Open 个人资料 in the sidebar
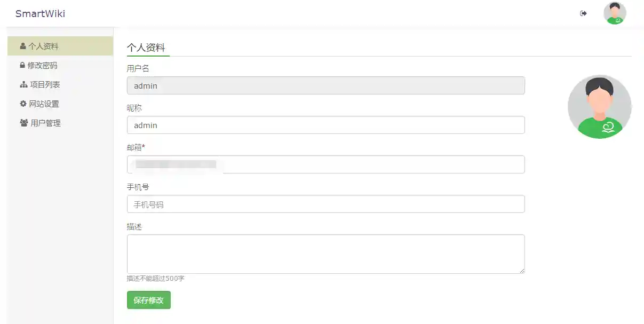Screen dimensions: 644x324 pyautogui.click(x=44, y=46)
